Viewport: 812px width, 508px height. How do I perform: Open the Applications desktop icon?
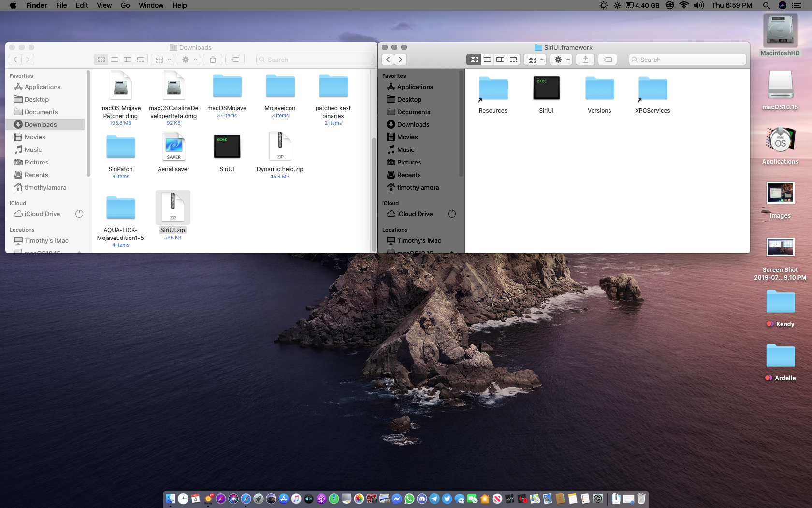(780, 140)
